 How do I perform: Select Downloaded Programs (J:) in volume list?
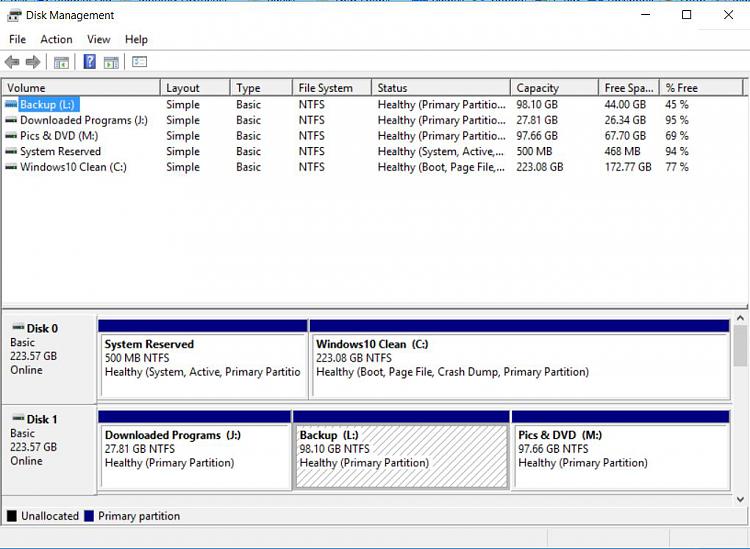tap(84, 120)
